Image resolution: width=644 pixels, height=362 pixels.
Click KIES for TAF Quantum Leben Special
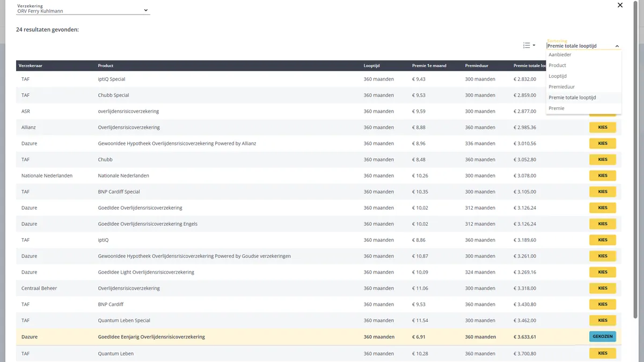603,321
